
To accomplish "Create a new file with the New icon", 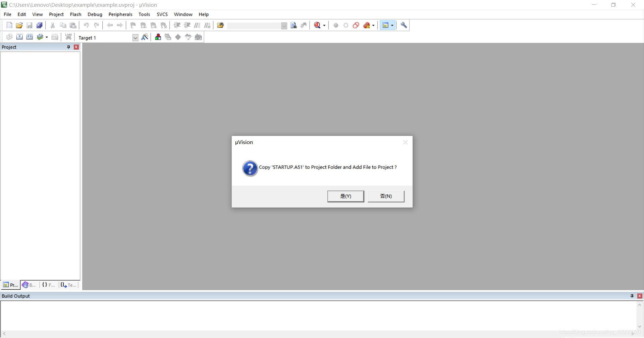I will coord(9,25).
